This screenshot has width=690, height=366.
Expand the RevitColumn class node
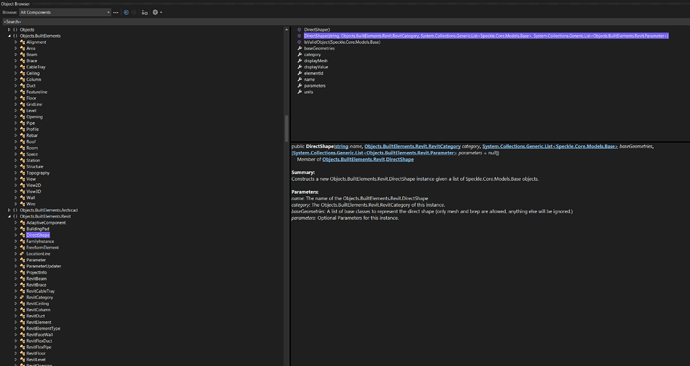[x=16, y=310]
